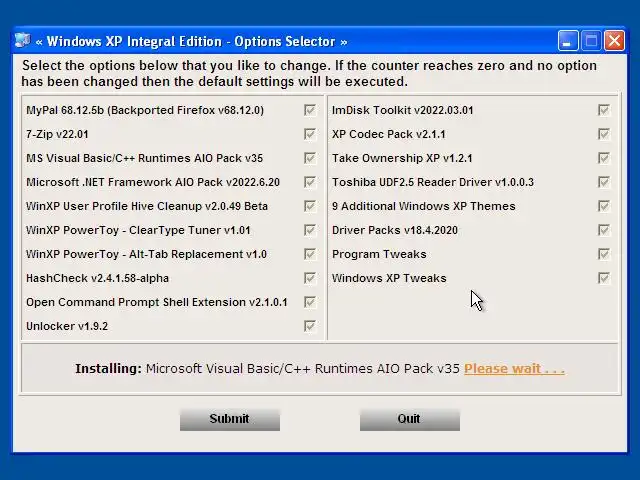Image resolution: width=640 pixels, height=480 pixels.
Task: Toggle Microsoft .NET Framework AIO Pack checkbox
Action: (309, 182)
